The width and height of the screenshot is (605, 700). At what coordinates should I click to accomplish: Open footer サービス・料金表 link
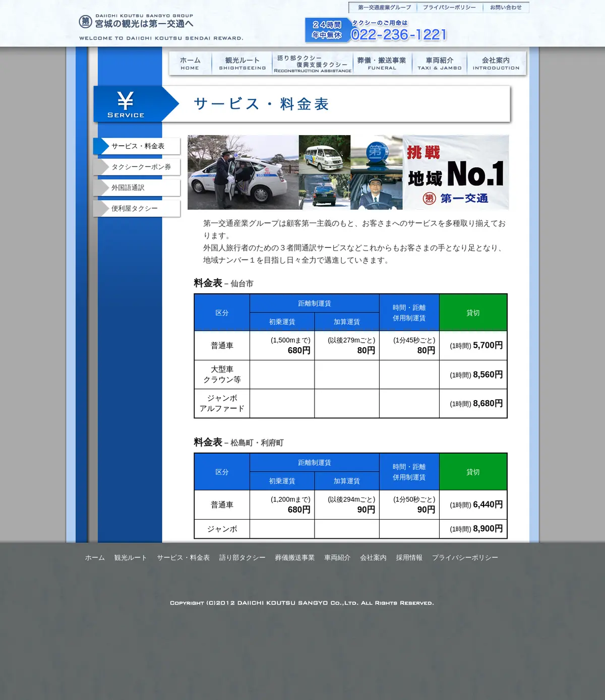(183, 558)
